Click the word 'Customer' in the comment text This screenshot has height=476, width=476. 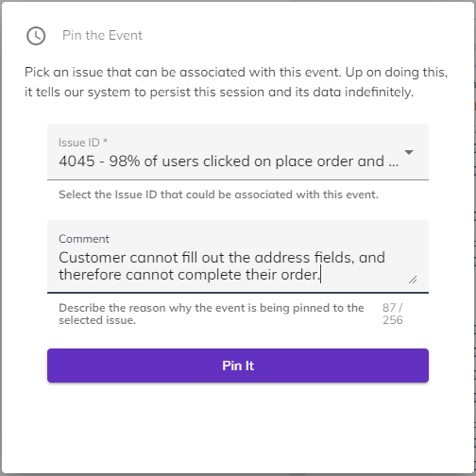(x=93, y=258)
